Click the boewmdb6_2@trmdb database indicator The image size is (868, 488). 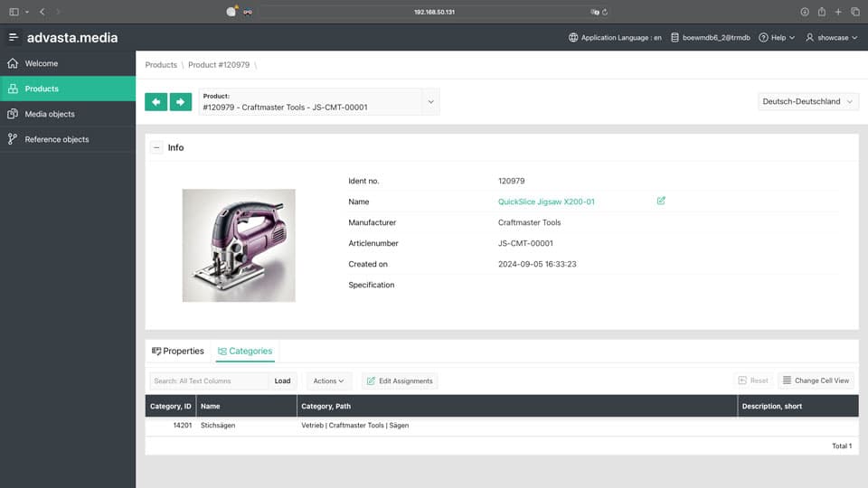pyautogui.click(x=711, y=38)
